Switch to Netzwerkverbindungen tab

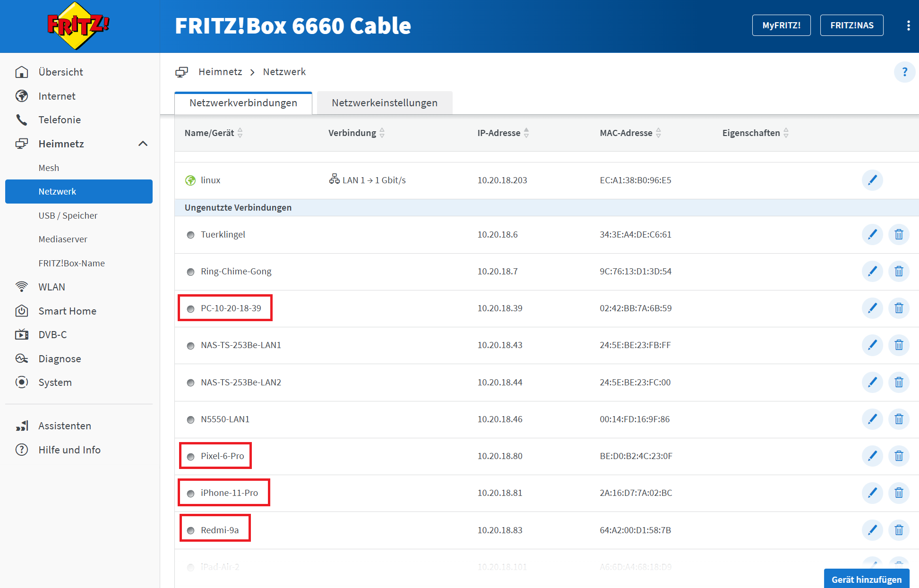click(243, 103)
